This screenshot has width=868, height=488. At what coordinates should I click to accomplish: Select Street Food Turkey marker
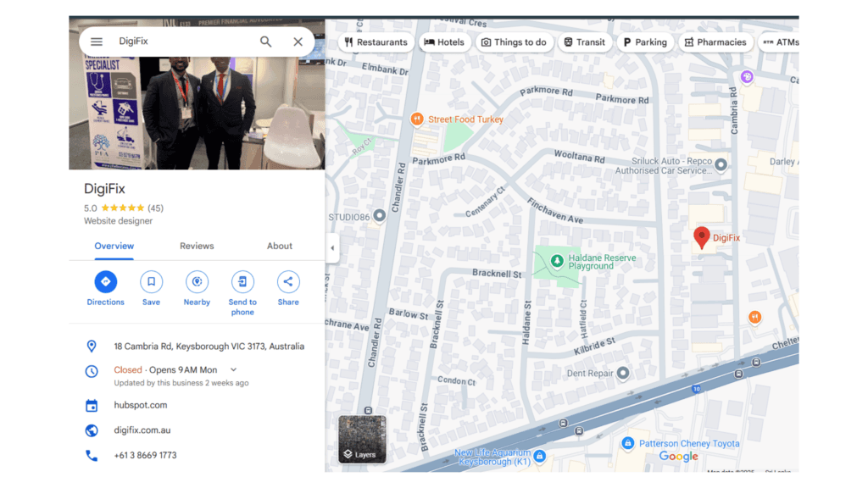pyautogui.click(x=417, y=119)
